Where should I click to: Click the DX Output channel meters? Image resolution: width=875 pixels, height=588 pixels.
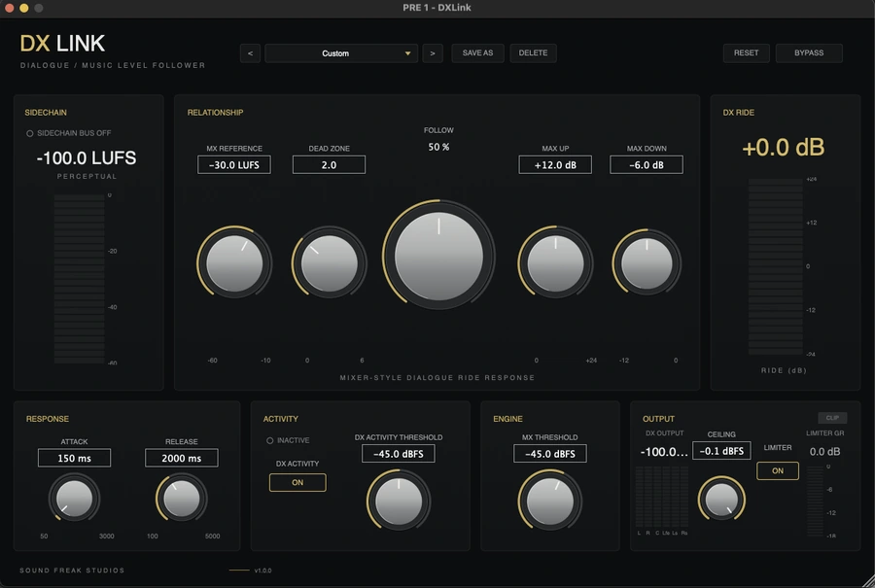point(662,497)
